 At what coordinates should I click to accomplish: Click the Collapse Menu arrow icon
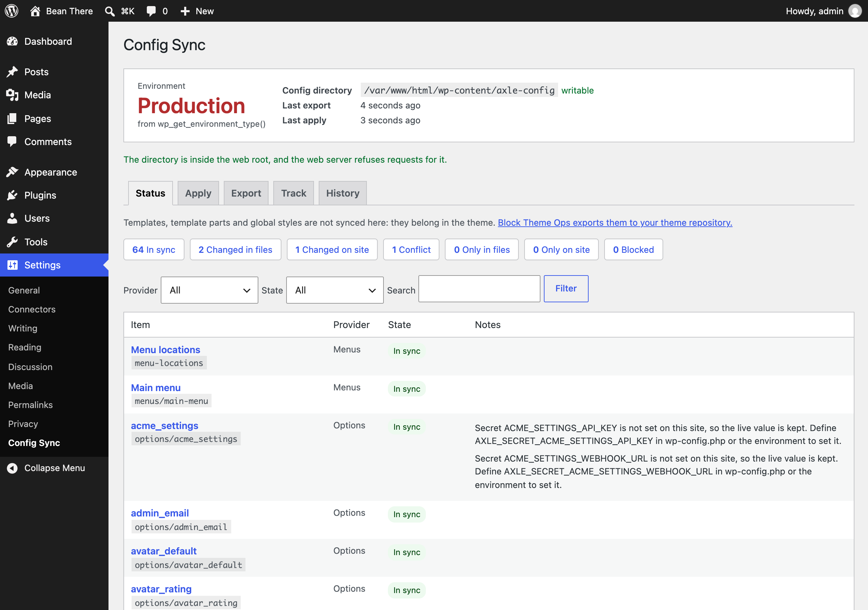click(x=12, y=468)
